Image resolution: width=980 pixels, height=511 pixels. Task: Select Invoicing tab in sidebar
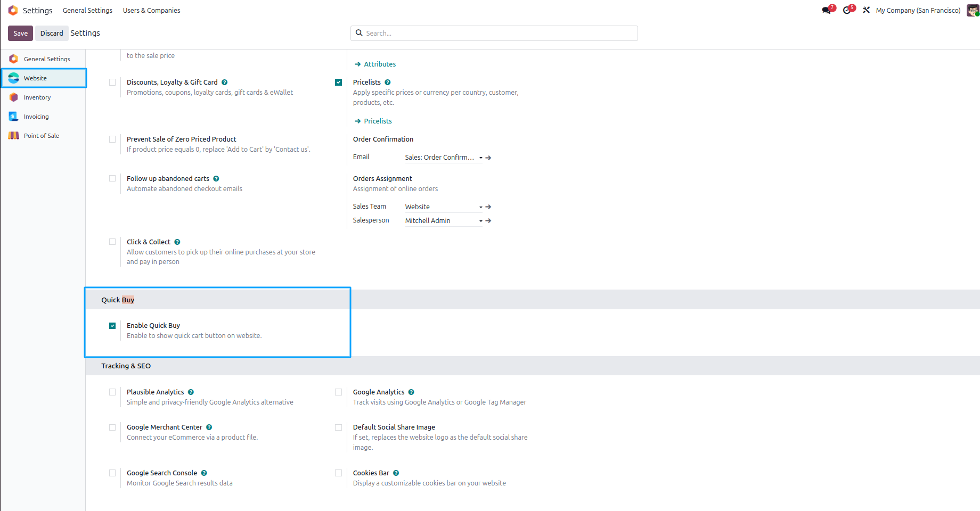point(43,117)
